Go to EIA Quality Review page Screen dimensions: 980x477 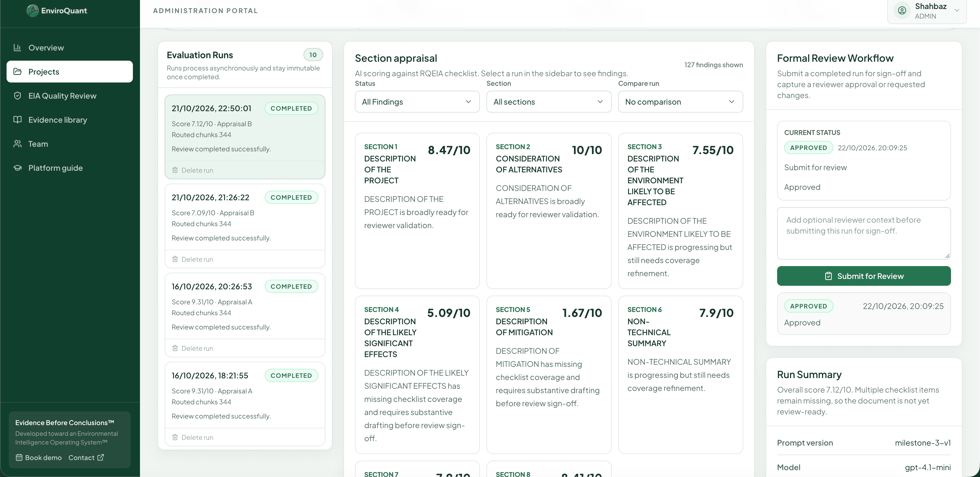pos(70,95)
